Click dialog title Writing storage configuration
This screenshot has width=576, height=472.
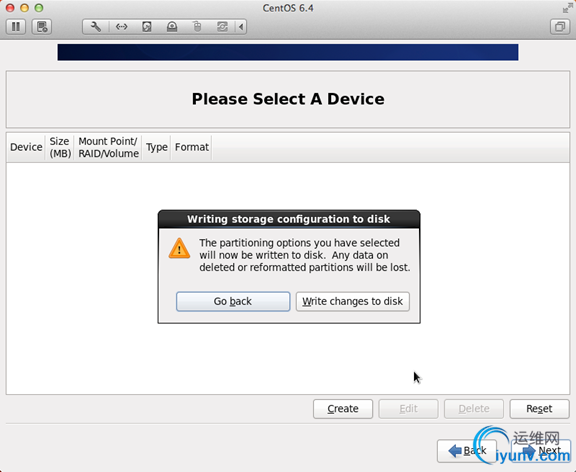[x=288, y=219]
